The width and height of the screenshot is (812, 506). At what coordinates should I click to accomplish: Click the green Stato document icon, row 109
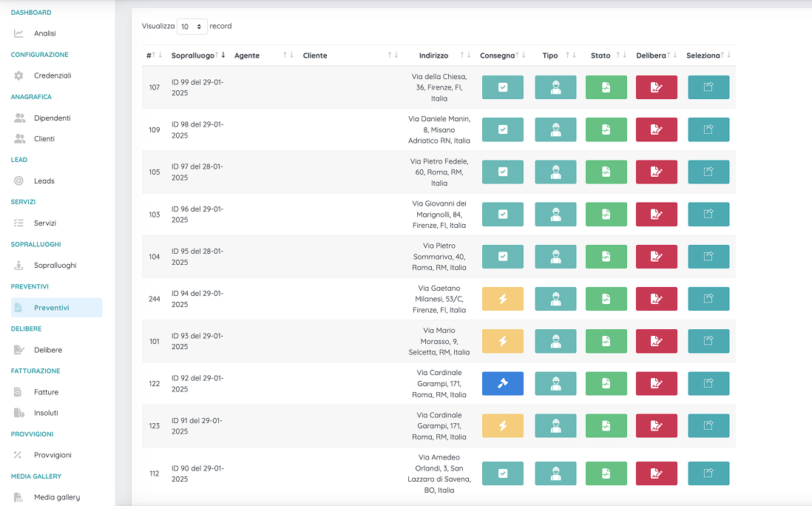[x=606, y=129]
